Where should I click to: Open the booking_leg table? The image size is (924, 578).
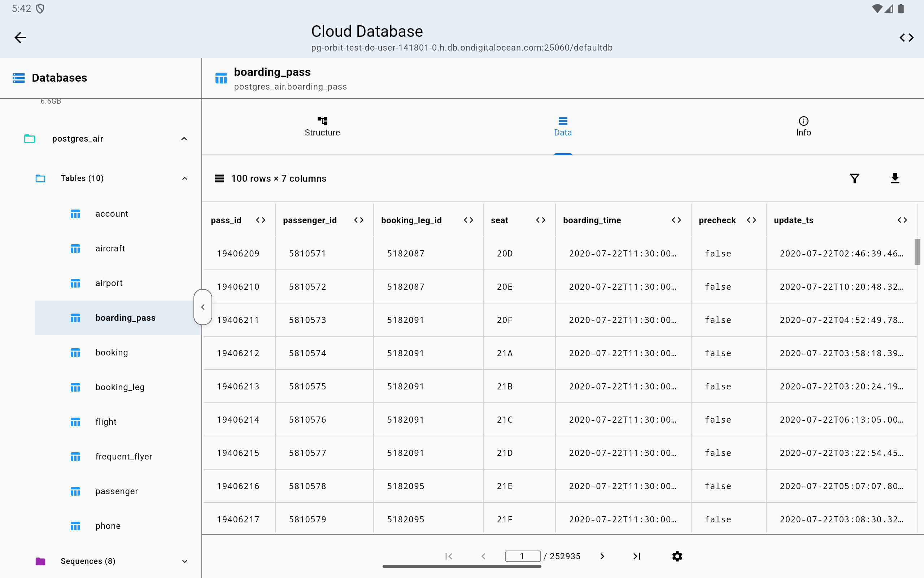coord(118,387)
